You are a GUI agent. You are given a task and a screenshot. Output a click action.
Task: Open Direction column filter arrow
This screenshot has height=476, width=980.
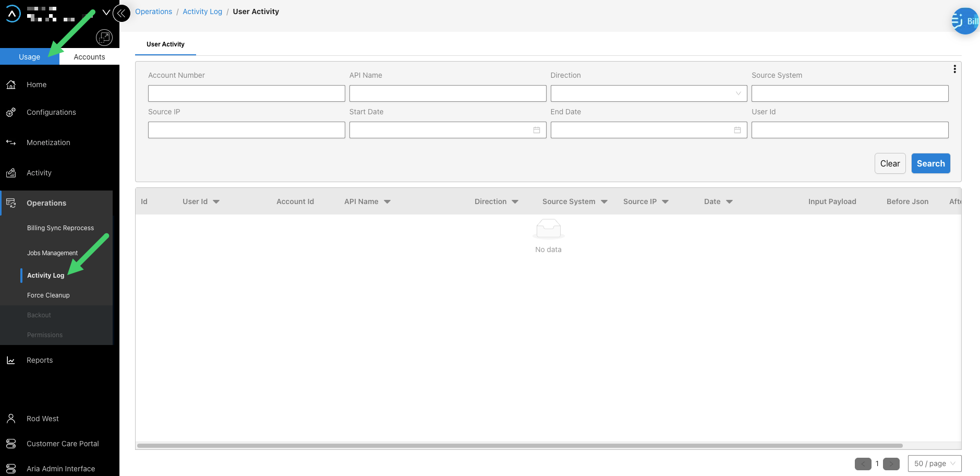[x=515, y=202]
